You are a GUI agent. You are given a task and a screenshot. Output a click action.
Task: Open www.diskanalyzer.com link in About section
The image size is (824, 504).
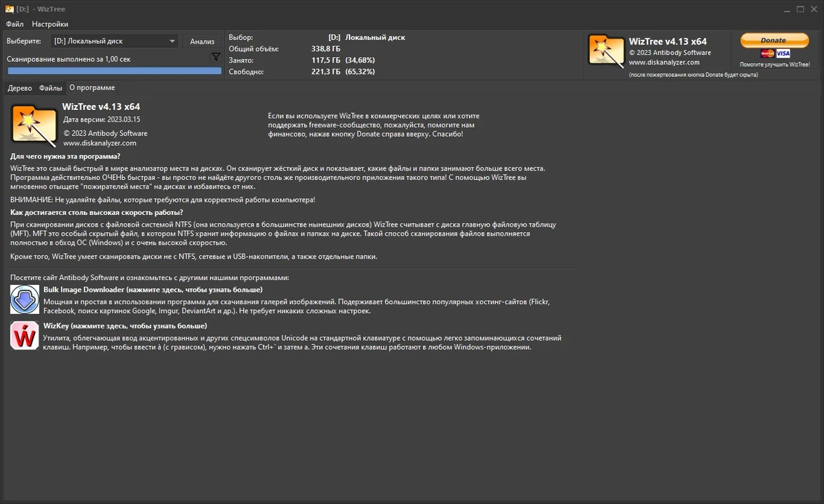tap(100, 144)
